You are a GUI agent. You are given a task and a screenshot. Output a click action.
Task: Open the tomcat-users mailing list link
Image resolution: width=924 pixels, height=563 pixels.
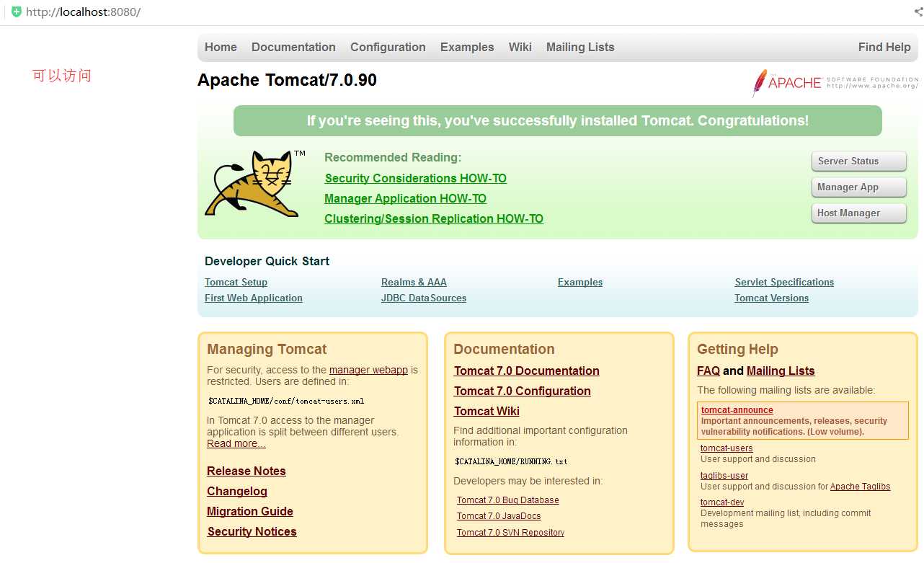point(727,448)
